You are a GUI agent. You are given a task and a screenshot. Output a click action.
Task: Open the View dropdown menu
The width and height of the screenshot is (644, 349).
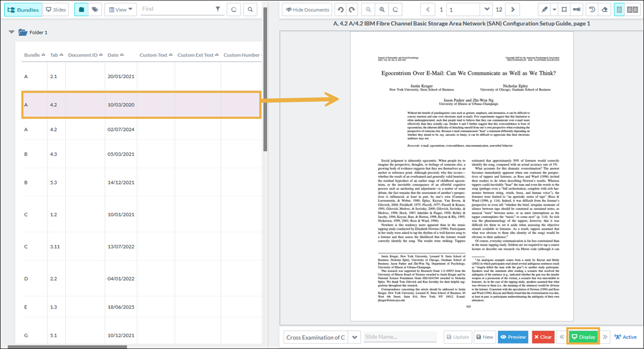pyautogui.click(x=121, y=9)
